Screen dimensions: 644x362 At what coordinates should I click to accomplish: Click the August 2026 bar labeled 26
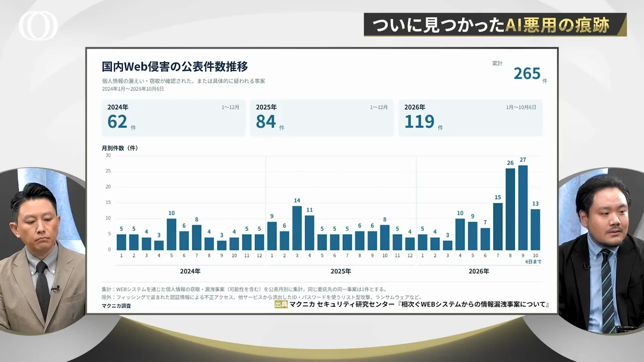[510, 209]
